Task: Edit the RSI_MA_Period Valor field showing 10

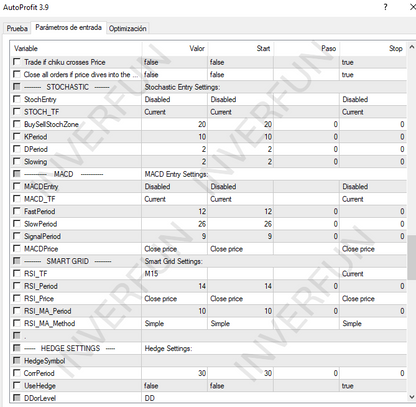Action: coord(175,311)
